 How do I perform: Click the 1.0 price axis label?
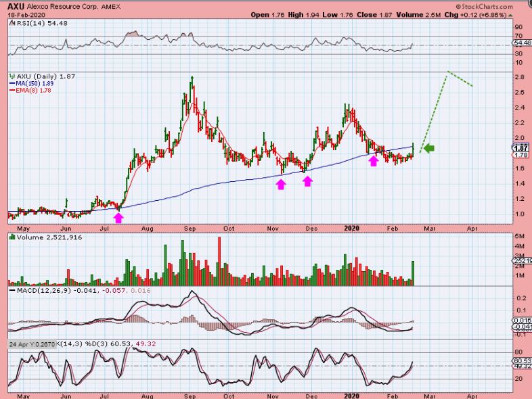pos(519,214)
